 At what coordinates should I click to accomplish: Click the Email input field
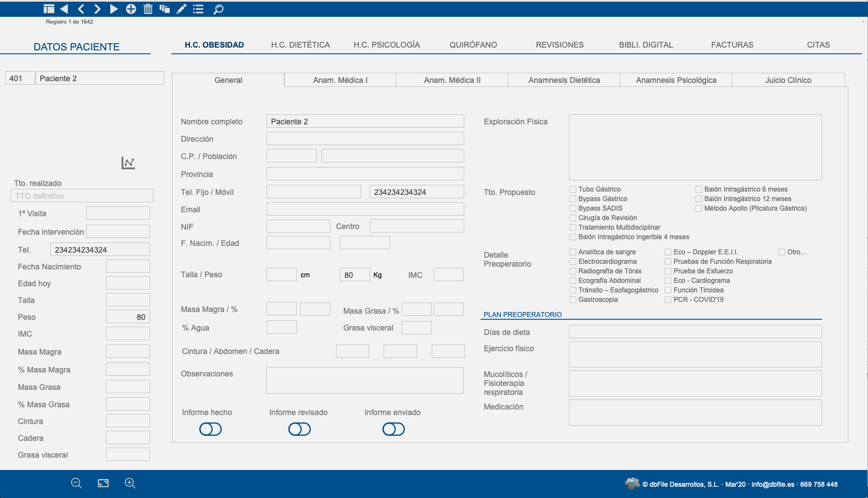[365, 209]
